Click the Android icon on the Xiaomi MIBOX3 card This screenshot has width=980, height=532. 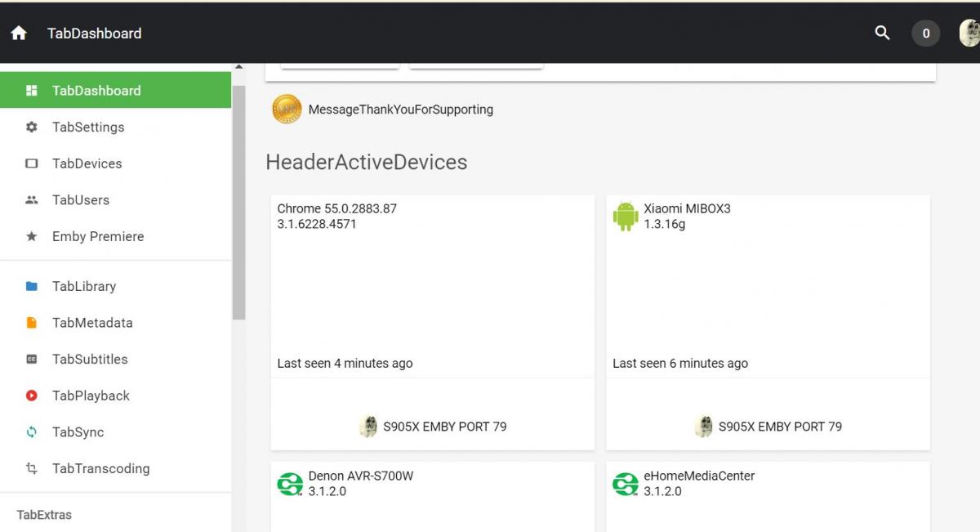pyautogui.click(x=626, y=217)
